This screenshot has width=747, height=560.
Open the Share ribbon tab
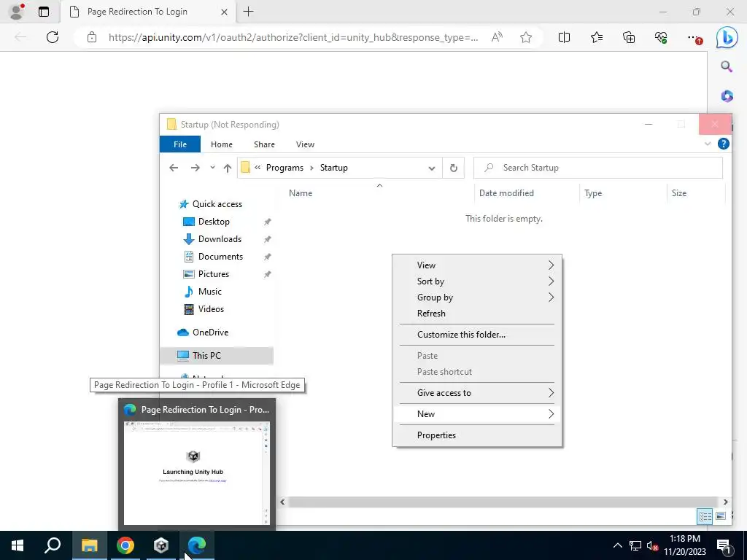coord(264,144)
